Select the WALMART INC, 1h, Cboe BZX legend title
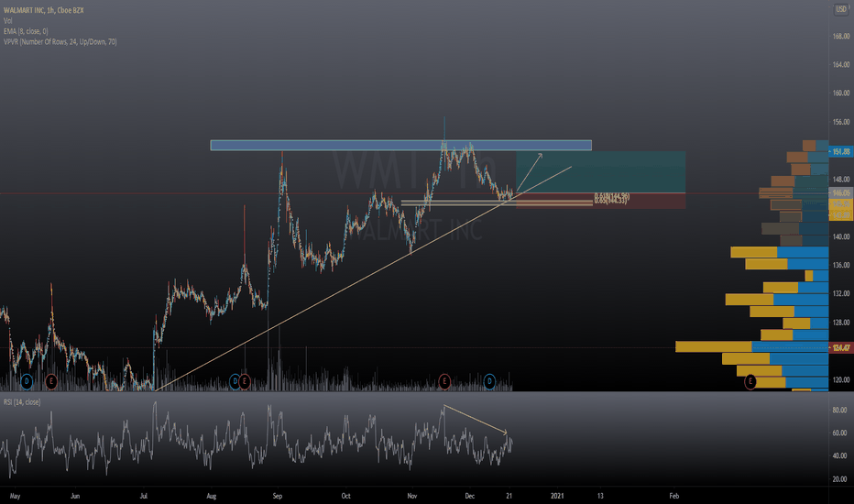Viewport: 854px width, 504px height. (44, 10)
